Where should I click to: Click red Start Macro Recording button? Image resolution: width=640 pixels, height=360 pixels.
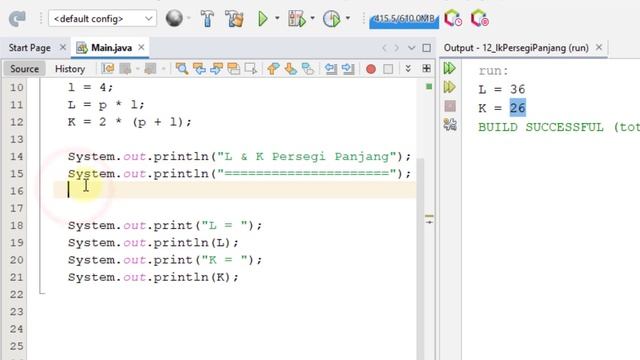point(371,69)
